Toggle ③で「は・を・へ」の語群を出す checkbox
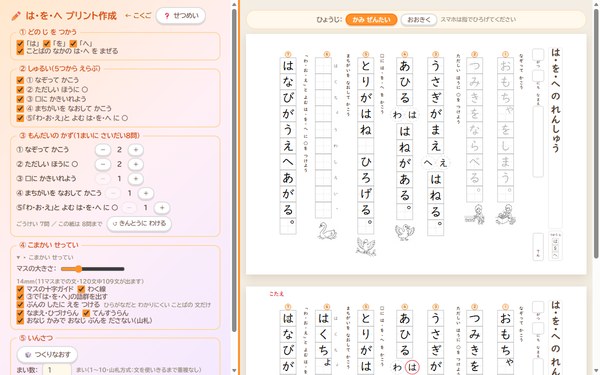The width and height of the screenshot is (600, 375). pyautogui.click(x=21, y=297)
